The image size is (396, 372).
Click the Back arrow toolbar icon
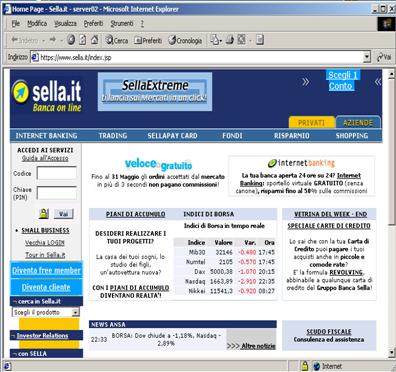[15, 40]
